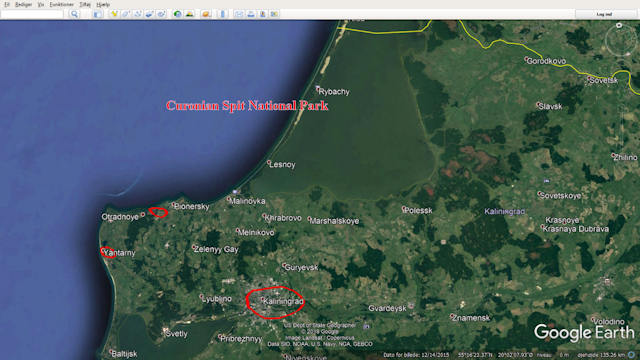Open the ruler measurement tool

click(222, 14)
